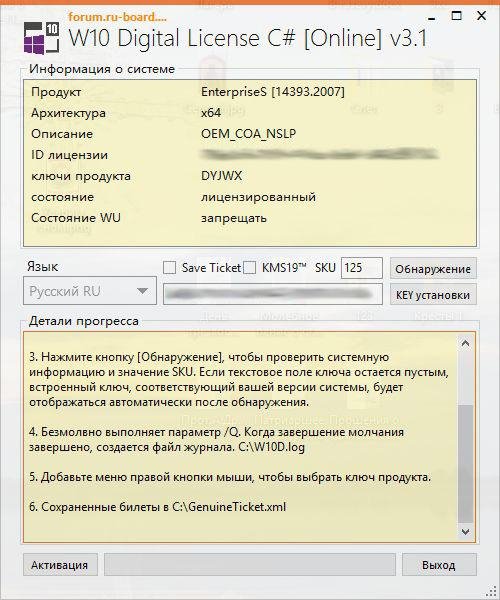Click the C:\W10D.log path in step 4
This screenshot has width=500, height=600.
[272, 447]
